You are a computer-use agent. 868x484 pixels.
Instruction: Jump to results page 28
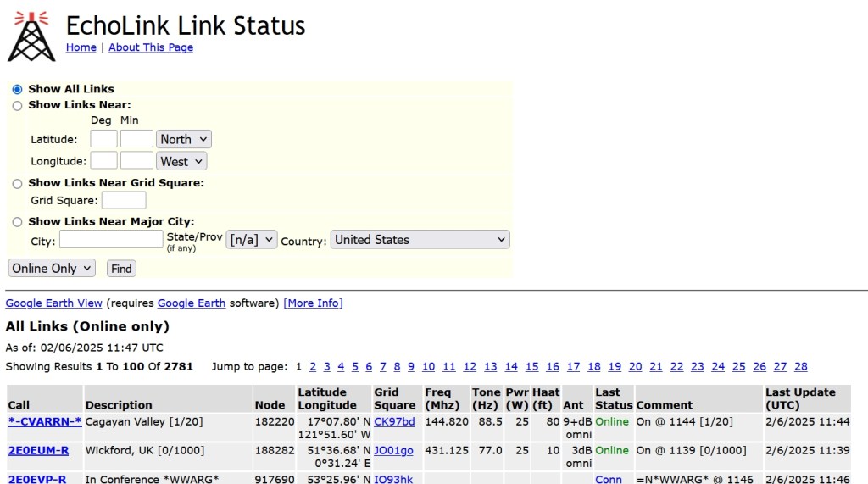[800, 367]
